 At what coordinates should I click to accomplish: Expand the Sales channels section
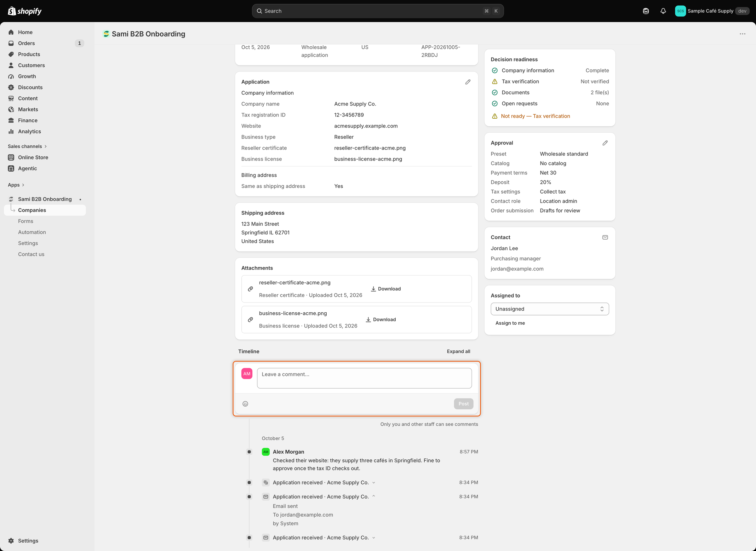click(27, 146)
